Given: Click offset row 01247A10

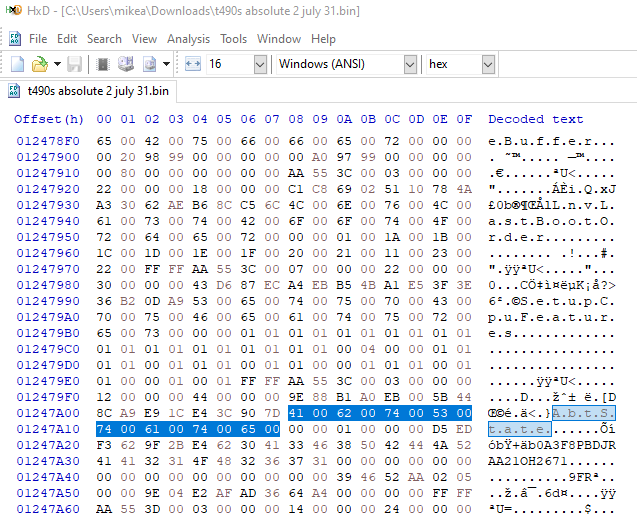Looking at the screenshot, I should click(48, 429).
